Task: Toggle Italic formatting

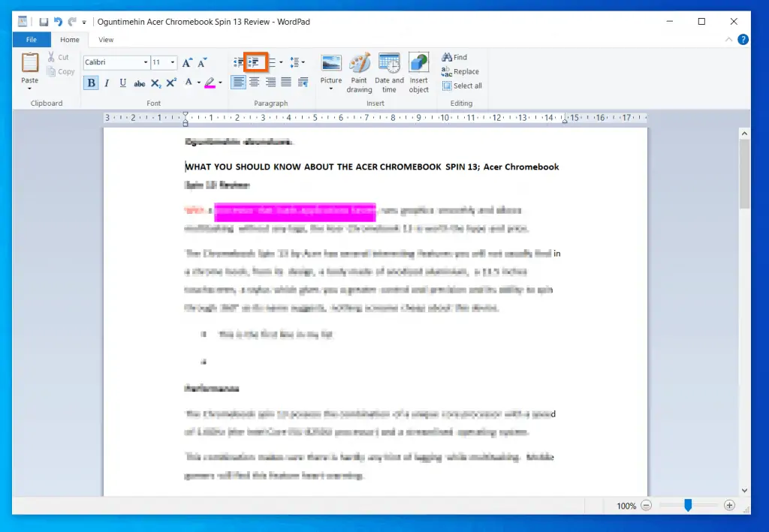Action: (x=107, y=83)
